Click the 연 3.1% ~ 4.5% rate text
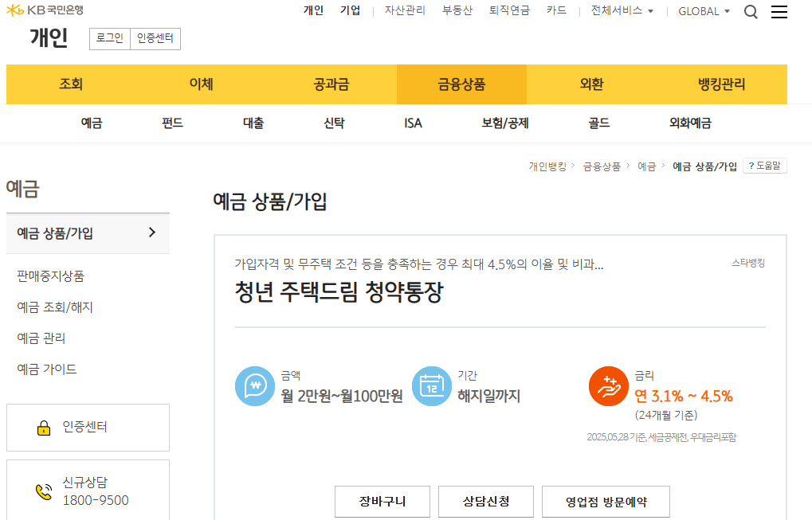The width and height of the screenshot is (812, 520). pos(684,397)
